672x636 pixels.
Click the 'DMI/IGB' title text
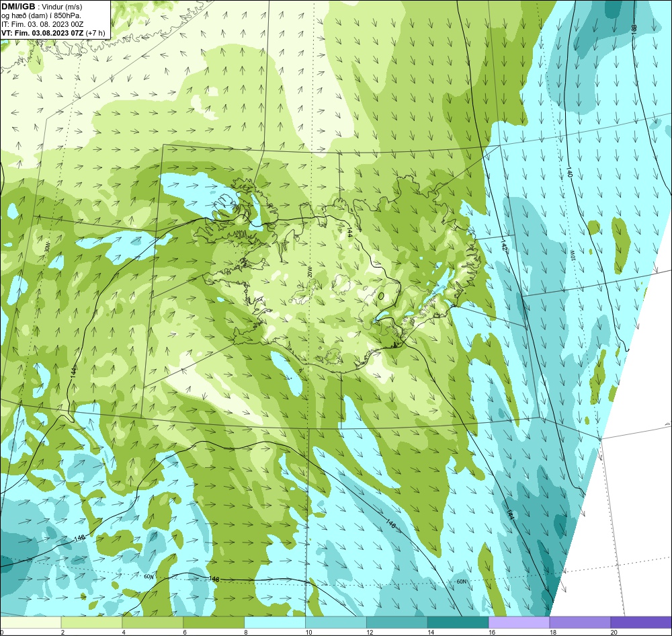pos(18,7)
